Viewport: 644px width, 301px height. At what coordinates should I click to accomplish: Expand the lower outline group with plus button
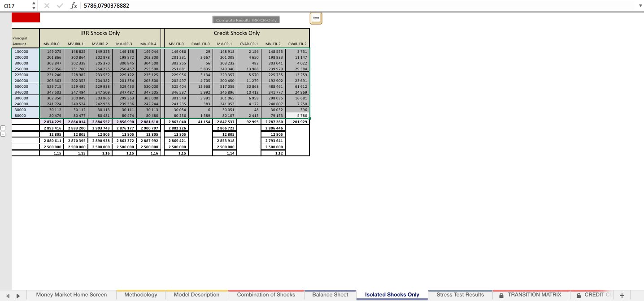coord(3,134)
